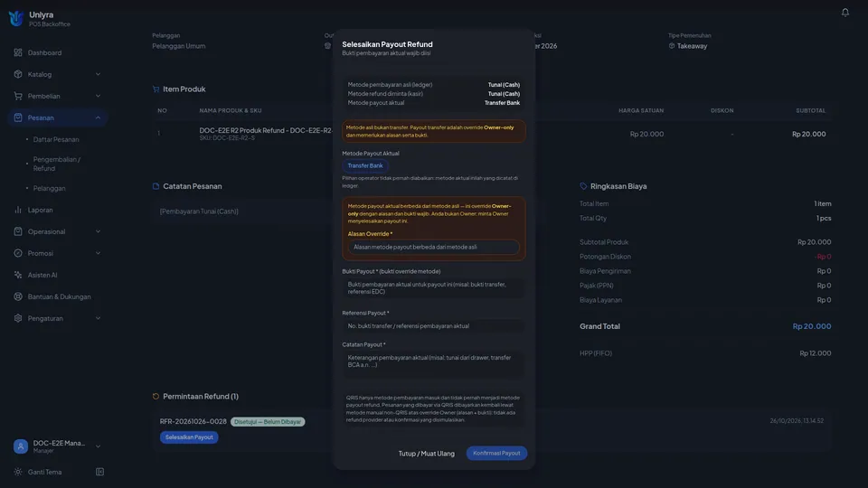Click Selesaikan Payout button under refund request
This screenshot has height=488, width=868.
(x=189, y=437)
